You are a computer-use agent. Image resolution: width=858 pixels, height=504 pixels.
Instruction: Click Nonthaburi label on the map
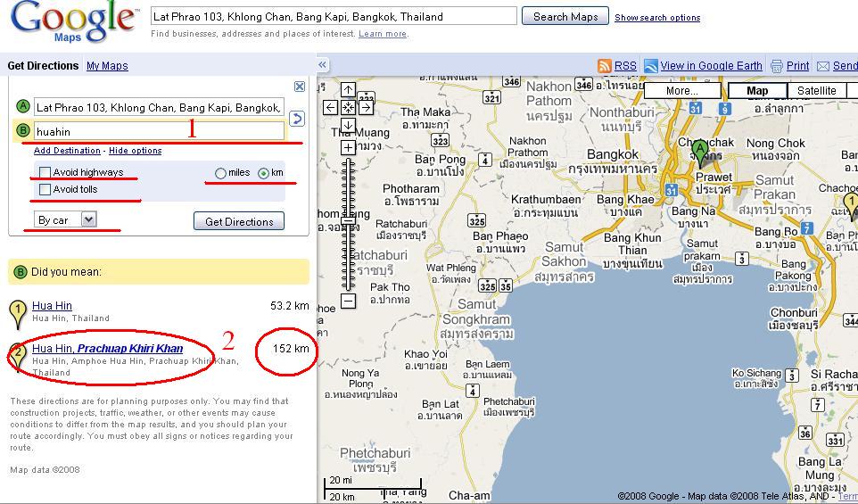(622, 112)
